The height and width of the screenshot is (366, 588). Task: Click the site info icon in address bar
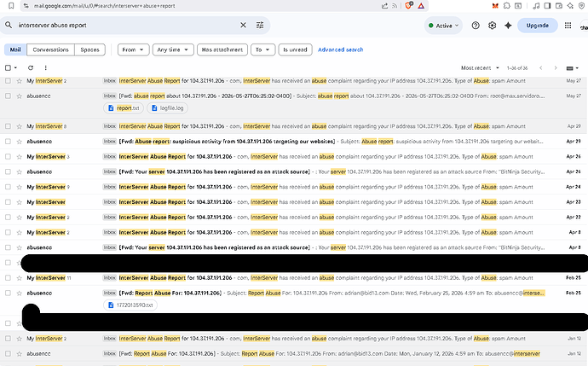(x=26, y=6)
